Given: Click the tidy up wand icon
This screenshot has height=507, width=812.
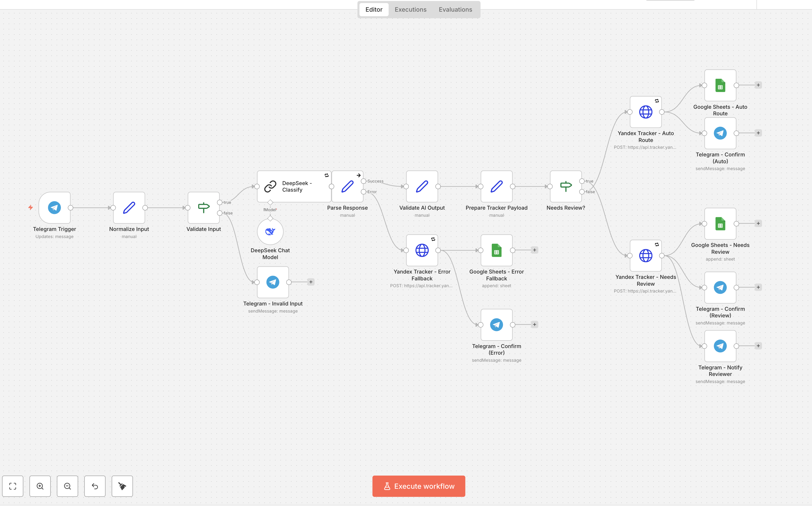Looking at the screenshot, I should [122, 486].
